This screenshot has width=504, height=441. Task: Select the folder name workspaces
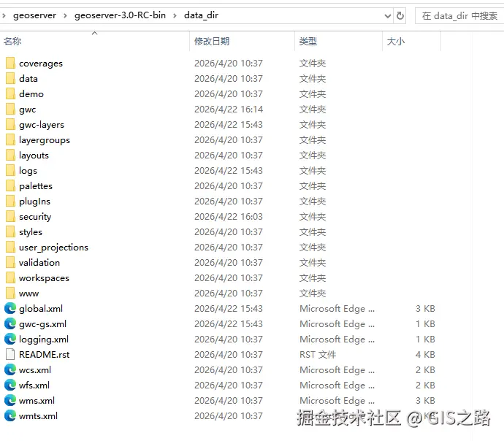point(44,278)
